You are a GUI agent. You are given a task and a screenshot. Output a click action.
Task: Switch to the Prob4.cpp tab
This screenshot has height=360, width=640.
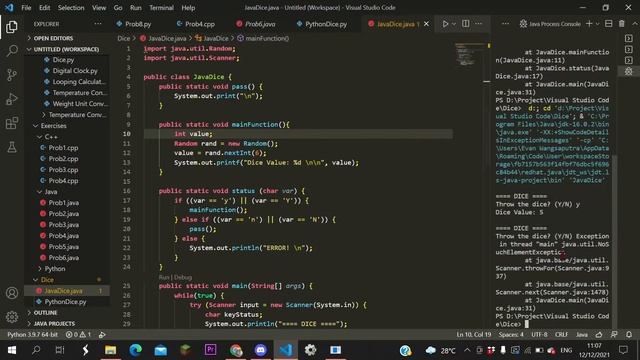[x=200, y=24]
